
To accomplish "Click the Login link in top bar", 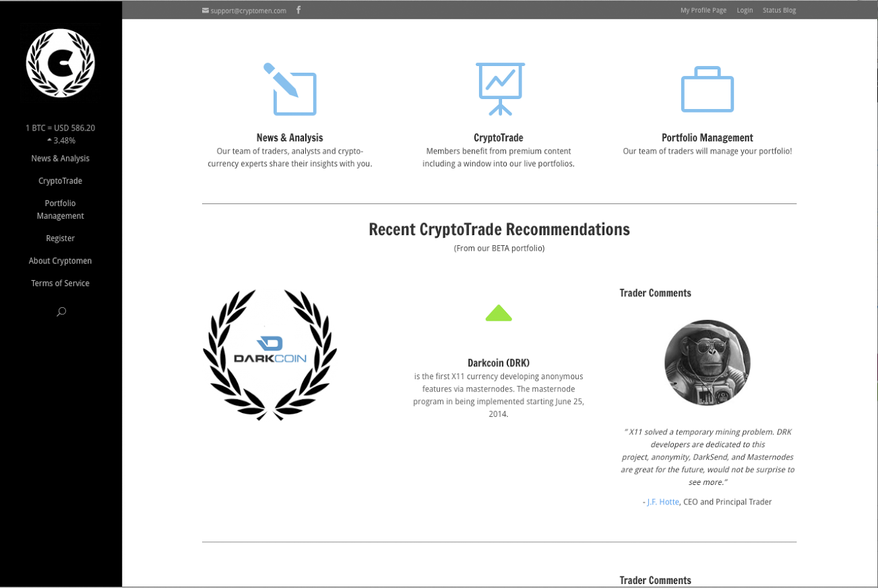I will [745, 10].
